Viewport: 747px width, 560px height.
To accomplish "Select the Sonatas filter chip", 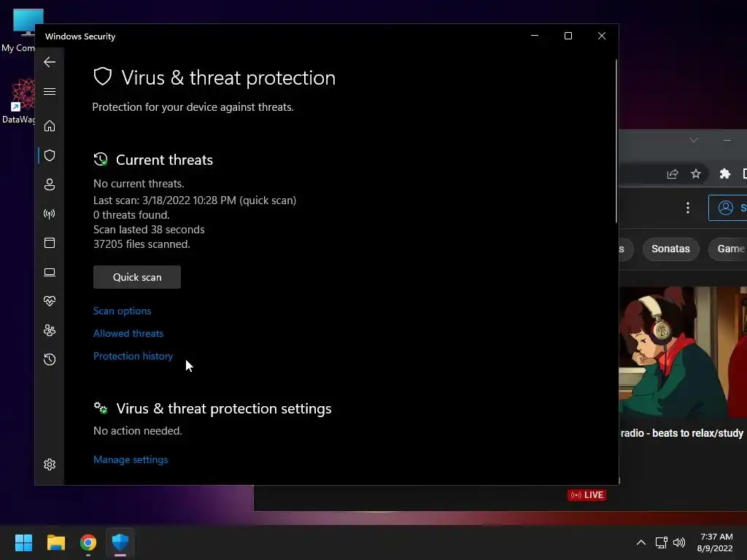I will pos(671,249).
